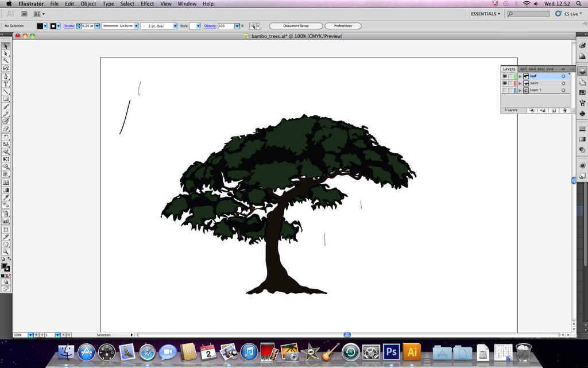This screenshot has height=368, width=588.
Task: Select the Artboard tool
Action: point(6,229)
